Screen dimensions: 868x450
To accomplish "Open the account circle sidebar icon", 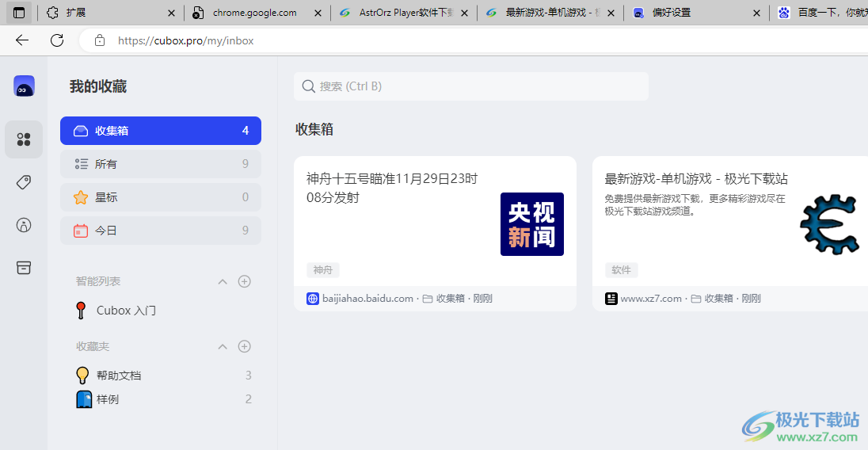I will pyautogui.click(x=24, y=225).
